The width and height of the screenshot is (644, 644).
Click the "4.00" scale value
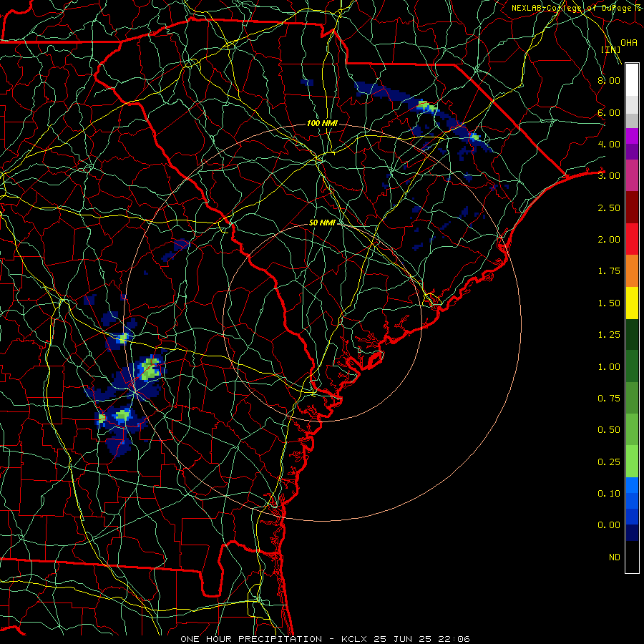point(609,144)
